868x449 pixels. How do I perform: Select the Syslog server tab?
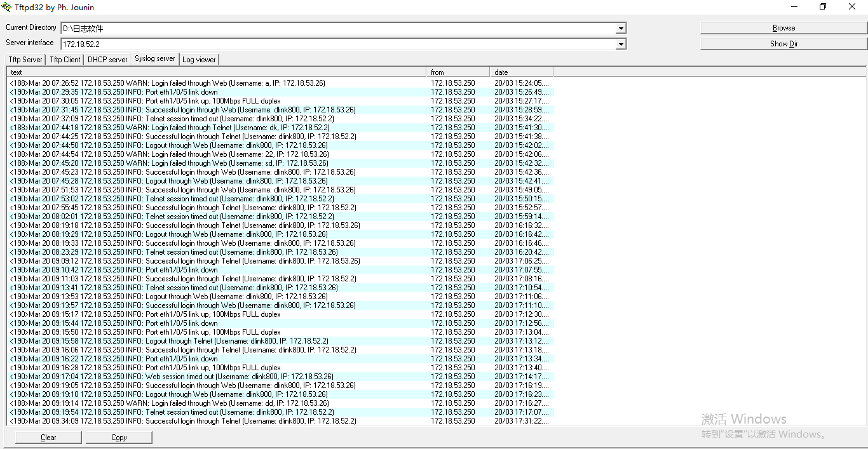click(154, 59)
